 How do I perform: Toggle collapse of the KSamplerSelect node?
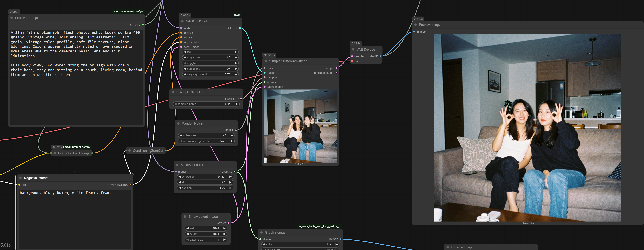(173, 92)
